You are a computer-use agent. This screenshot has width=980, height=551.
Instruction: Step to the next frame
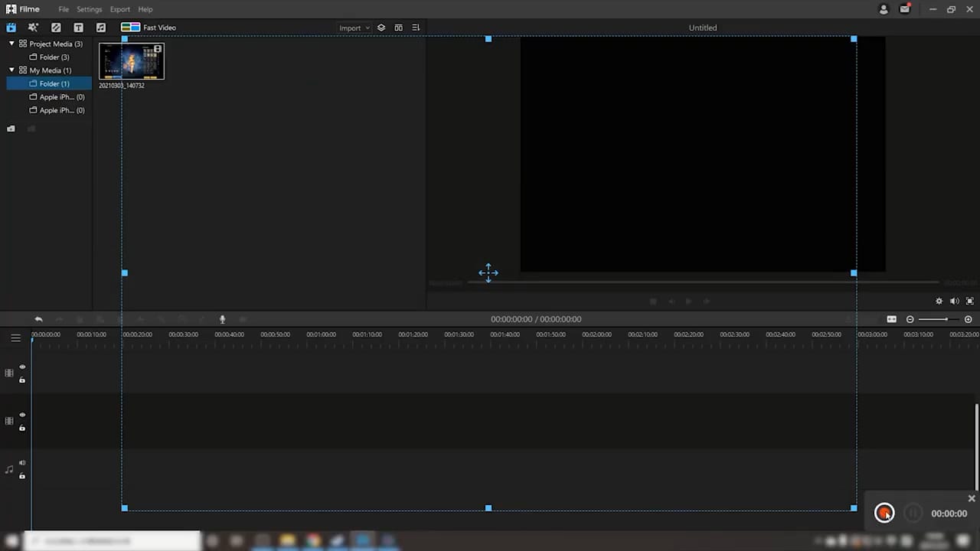(706, 302)
